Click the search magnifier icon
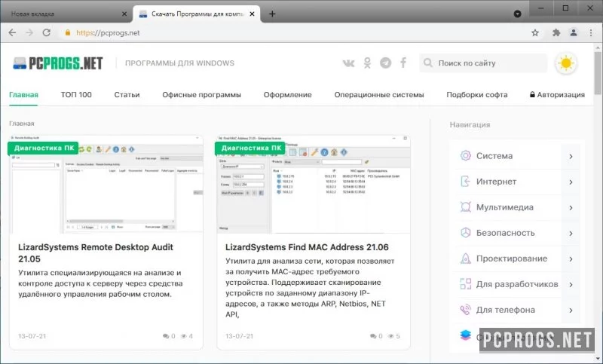Image resolution: width=603 pixels, height=364 pixels. (428, 63)
